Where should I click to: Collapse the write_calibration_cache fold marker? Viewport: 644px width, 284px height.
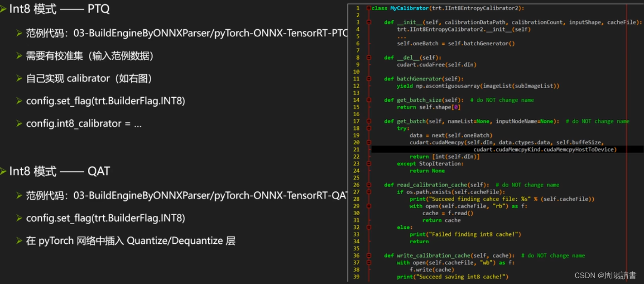[369, 256]
